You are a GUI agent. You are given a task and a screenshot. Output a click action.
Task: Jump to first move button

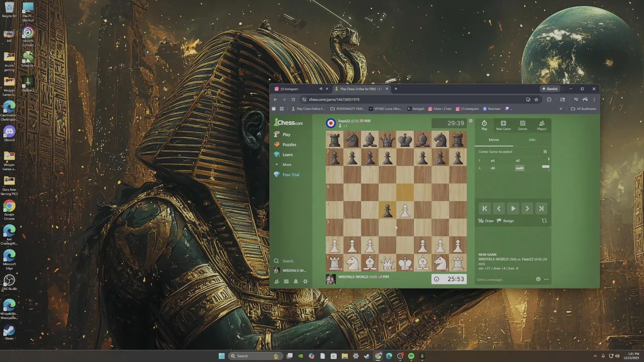485,209
